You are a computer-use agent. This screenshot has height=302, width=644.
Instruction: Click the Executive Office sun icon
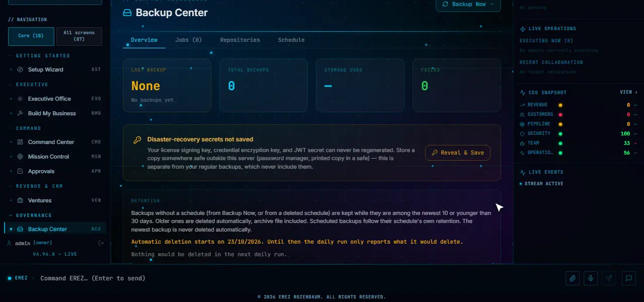click(20, 99)
